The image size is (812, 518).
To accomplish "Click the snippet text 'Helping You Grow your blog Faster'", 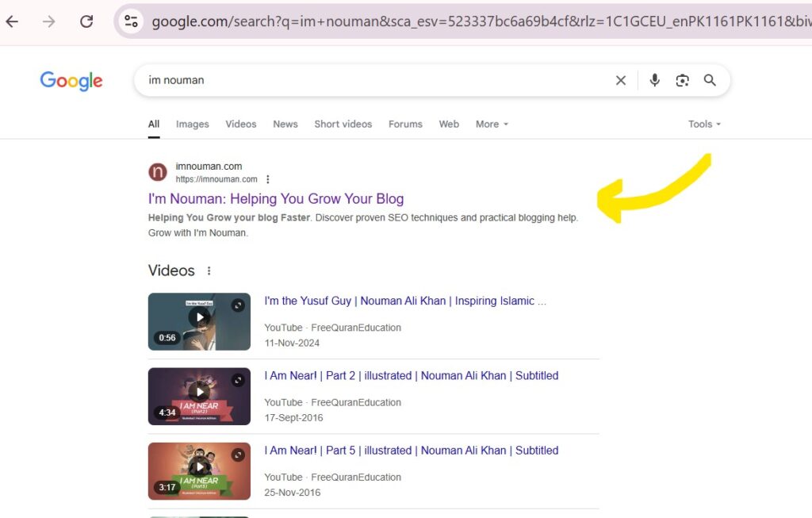I will click(229, 218).
